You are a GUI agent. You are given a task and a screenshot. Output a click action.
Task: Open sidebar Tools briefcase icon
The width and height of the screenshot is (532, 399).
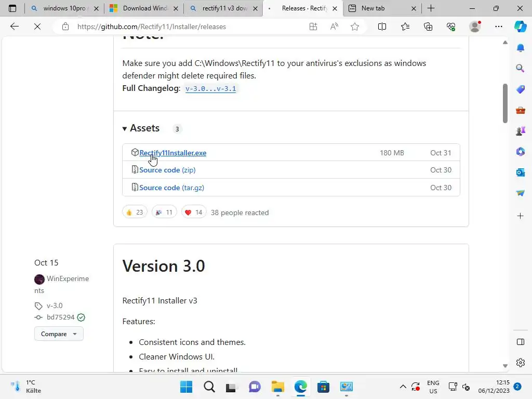pyautogui.click(x=521, y=110)
